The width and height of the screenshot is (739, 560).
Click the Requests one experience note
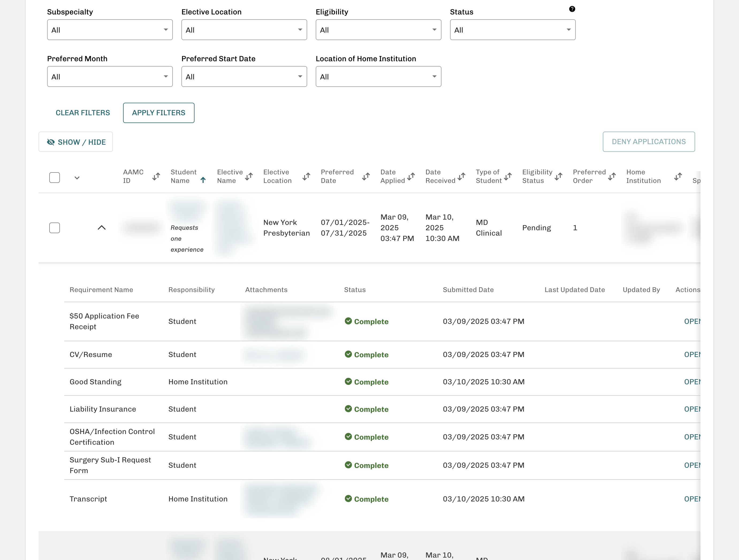click(x=187, y=239)
